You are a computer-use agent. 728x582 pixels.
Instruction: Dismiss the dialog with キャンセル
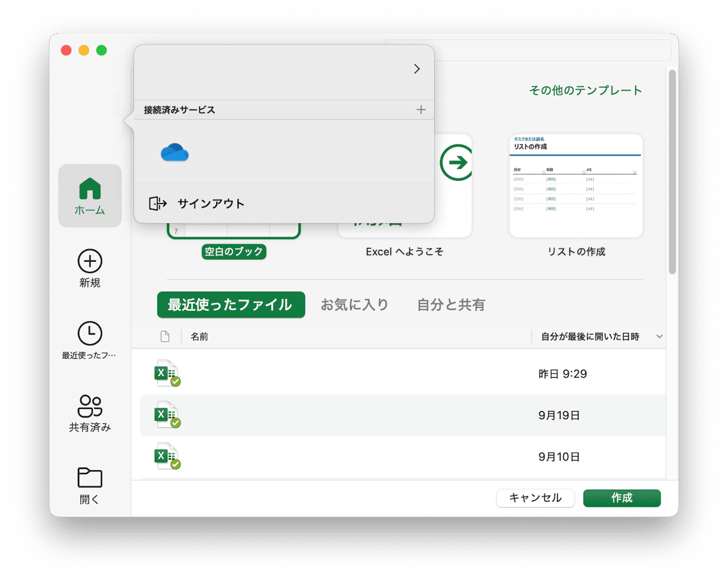click(535, 498)
